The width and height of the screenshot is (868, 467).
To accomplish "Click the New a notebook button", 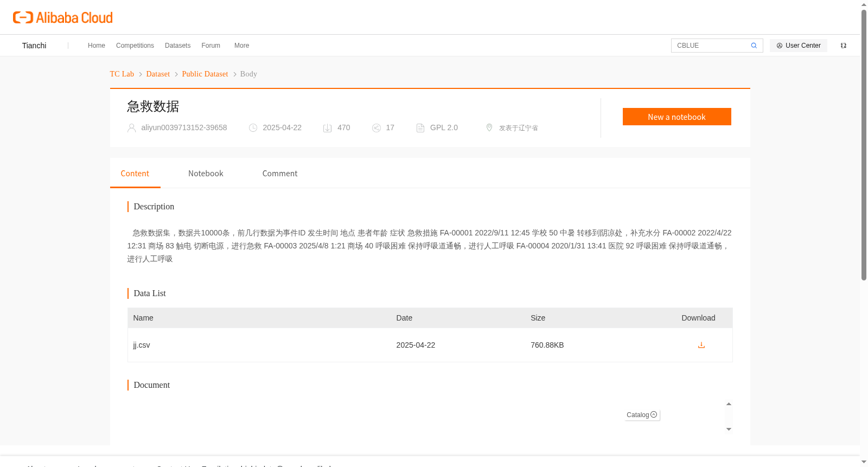I will click(676, 117).
